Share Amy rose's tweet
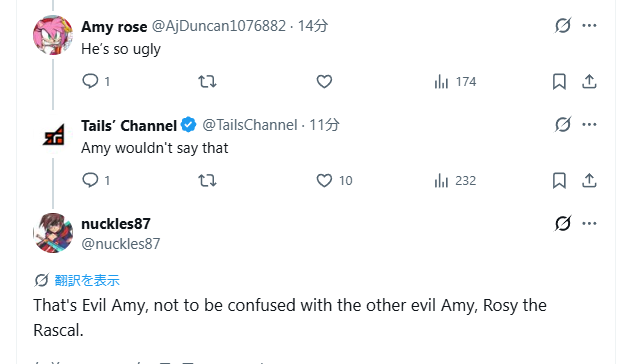627x364 pixels. (x=589, y=82)
